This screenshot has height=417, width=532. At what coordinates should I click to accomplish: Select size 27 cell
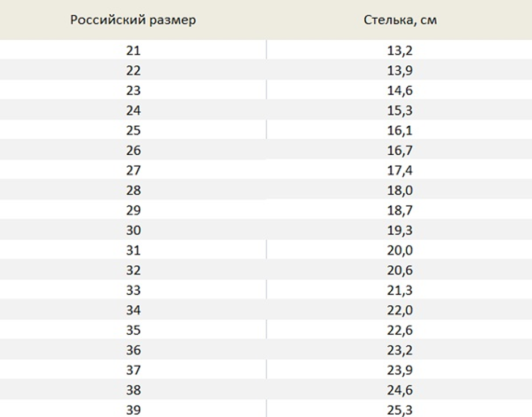(x=133, y=170)
